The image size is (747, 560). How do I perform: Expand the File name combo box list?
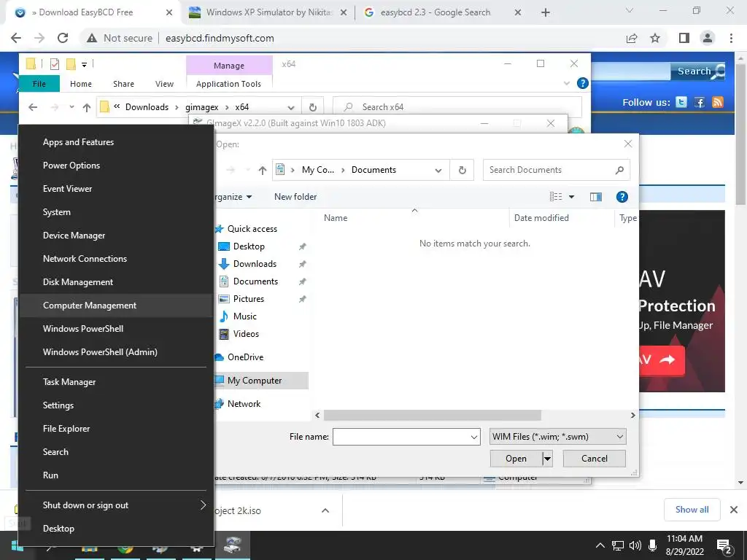[x=474, y=437]
